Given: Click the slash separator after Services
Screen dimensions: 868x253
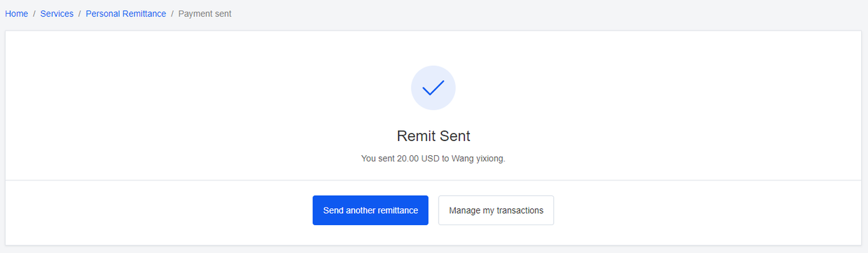Looking at the screenshot, I should pos(80,14).
